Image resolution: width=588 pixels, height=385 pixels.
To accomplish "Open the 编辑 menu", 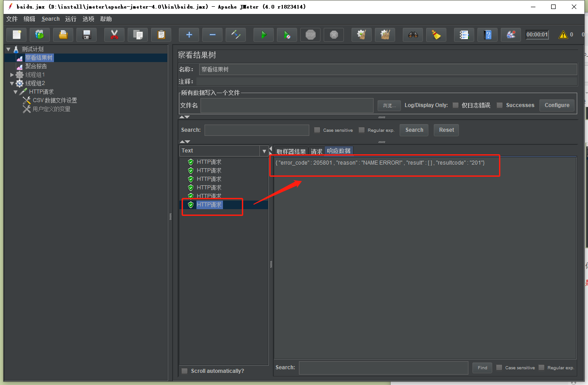I will [x=29, y=19].
